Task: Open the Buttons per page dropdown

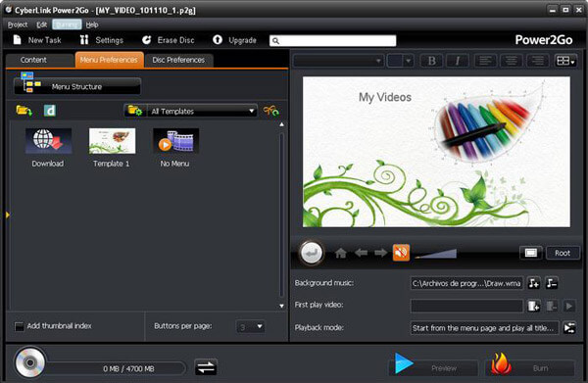Action: tap(250, 327)
